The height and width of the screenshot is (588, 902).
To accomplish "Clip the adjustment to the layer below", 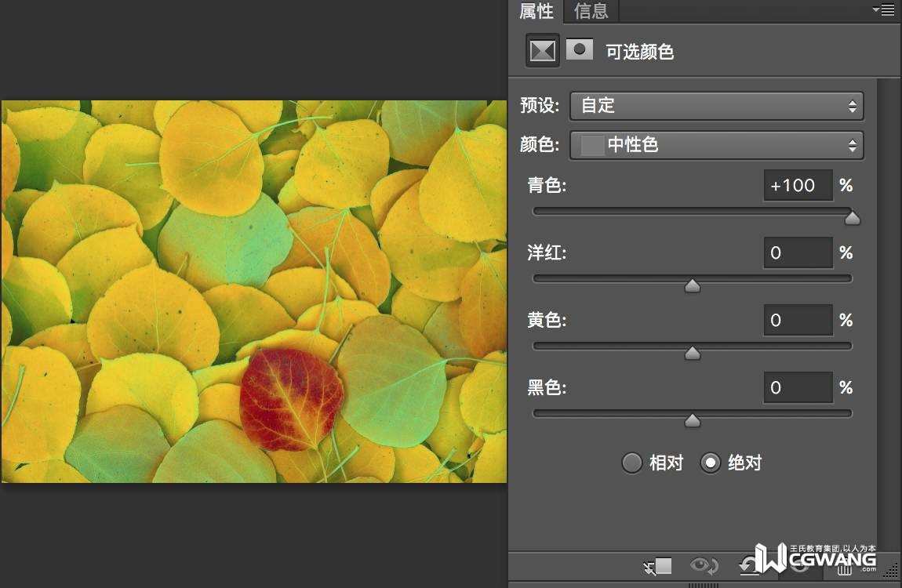I will pyautogui.click(x=657, y=566).
